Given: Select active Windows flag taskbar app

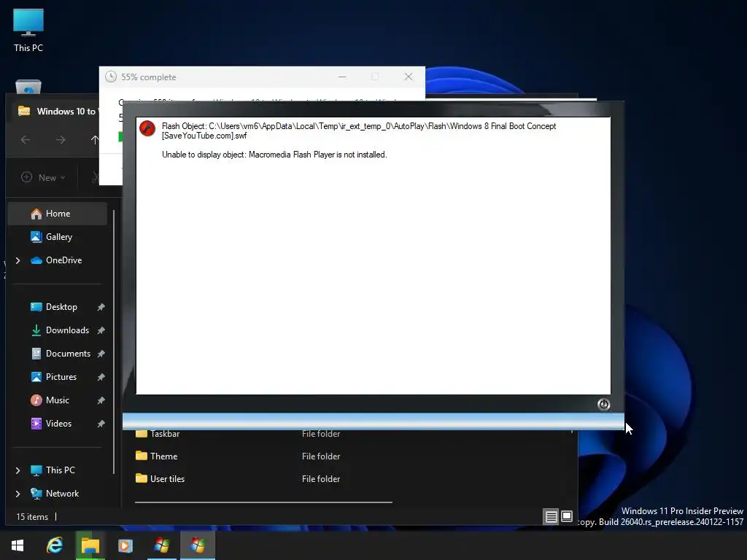Looking at the screenshot, I should 197,545.
